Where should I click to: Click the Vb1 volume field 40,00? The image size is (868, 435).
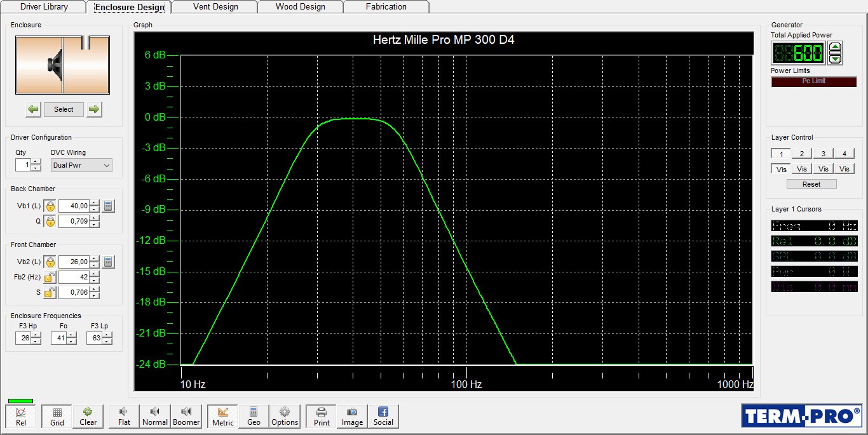tap(74, 206)
